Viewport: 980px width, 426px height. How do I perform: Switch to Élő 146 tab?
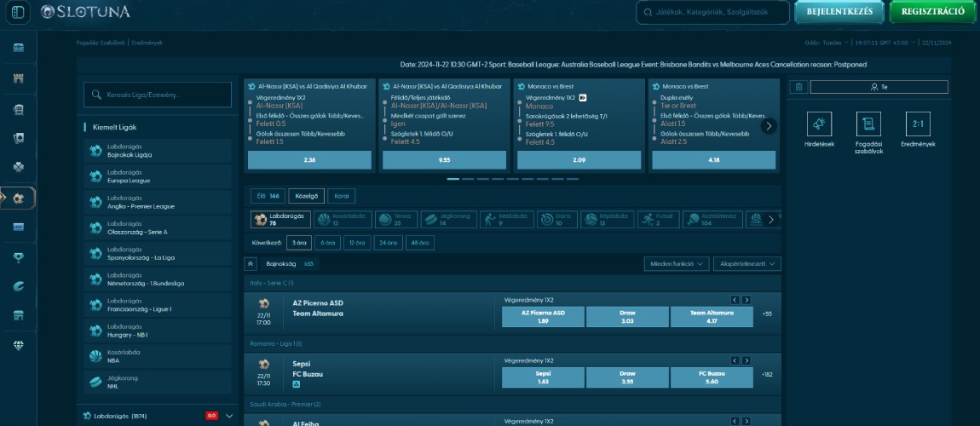point(268,196)
